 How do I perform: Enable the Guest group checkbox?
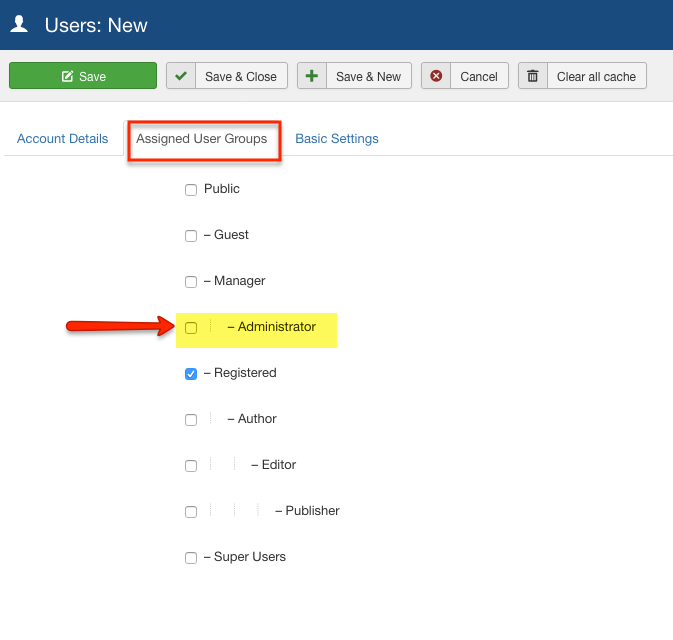[x=191, y=236]
